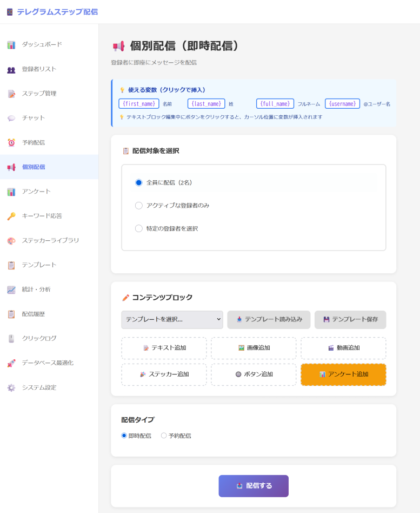The image size is (420, 513).
Task: Select the 全員に配信 radio button
Action: (139, 183)
